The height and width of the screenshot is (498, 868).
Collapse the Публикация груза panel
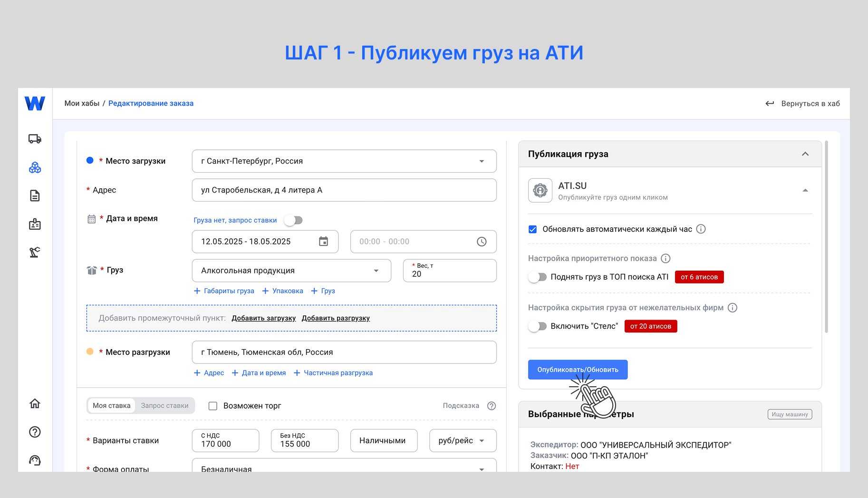click(x=805, y=154)
